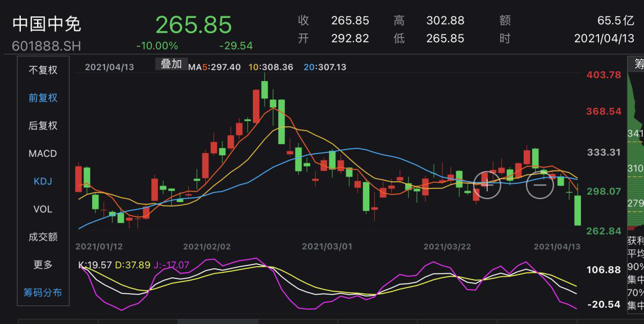The image size is (644, 324).
Task: Click date axis label 2021/03/01
Action: coord(327,247)
